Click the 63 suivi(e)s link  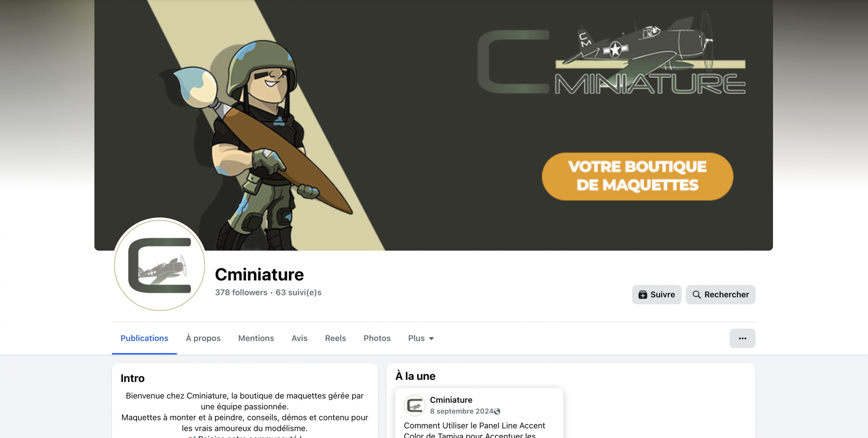click(x=298, y=292)
